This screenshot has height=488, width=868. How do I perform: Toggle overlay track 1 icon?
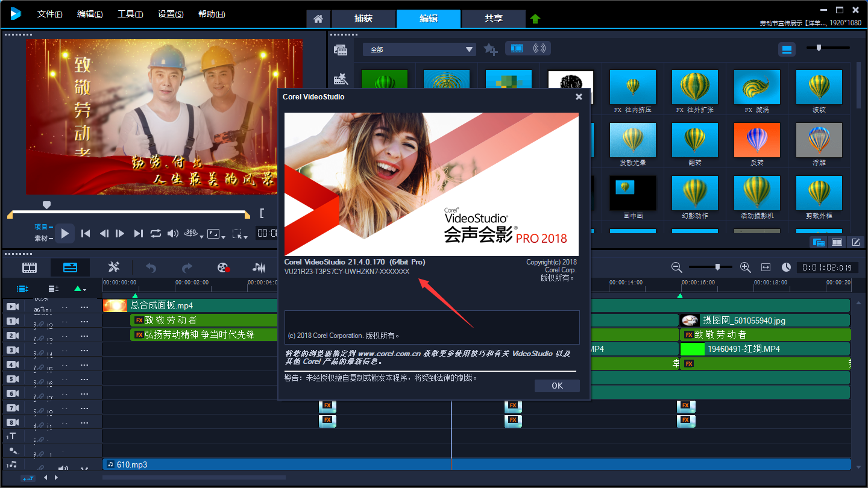tap(12, 321)
